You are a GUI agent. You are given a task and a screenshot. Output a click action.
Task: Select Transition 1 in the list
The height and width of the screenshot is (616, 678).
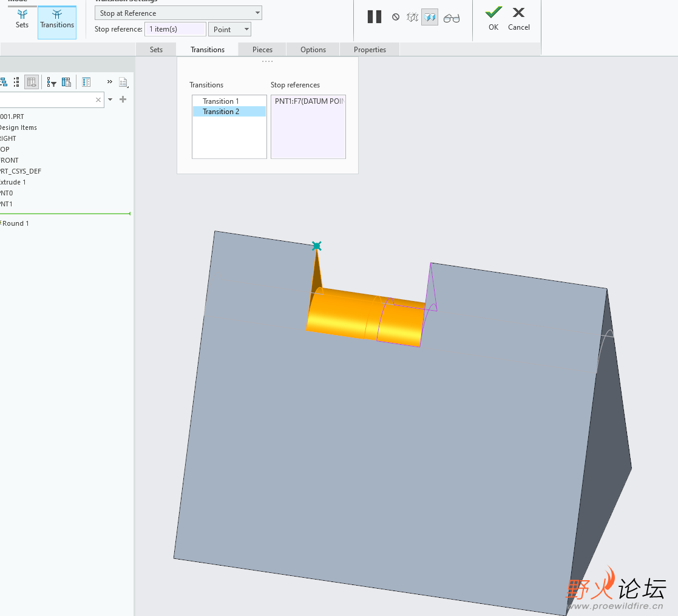(229, 101)
